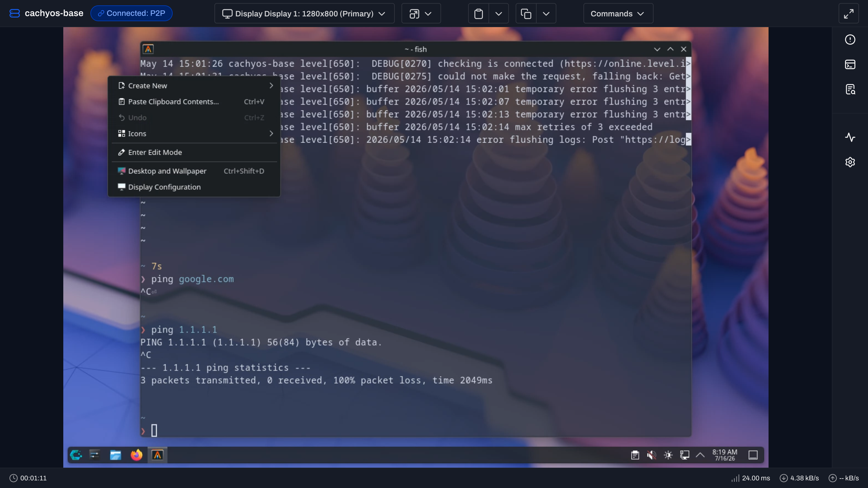Select Enter Edit Mode in context menu
Screen dimensions: 868x488
pyautogui.click(x=194, y=152)
